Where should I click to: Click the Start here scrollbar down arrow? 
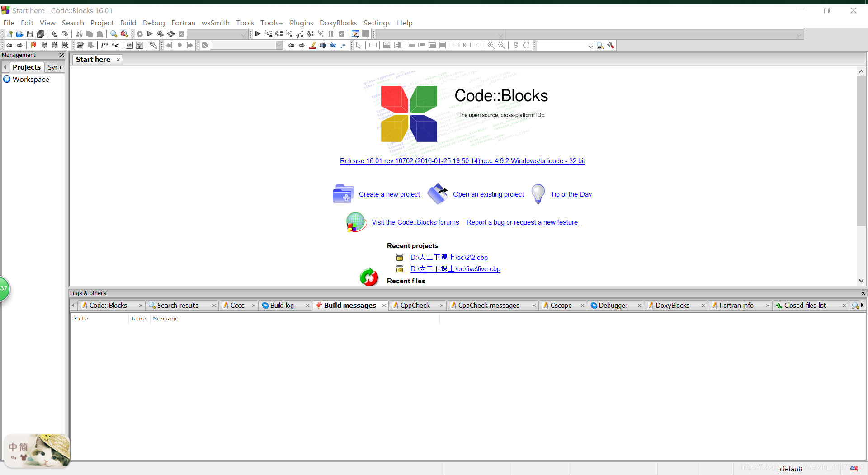point(861,281)
